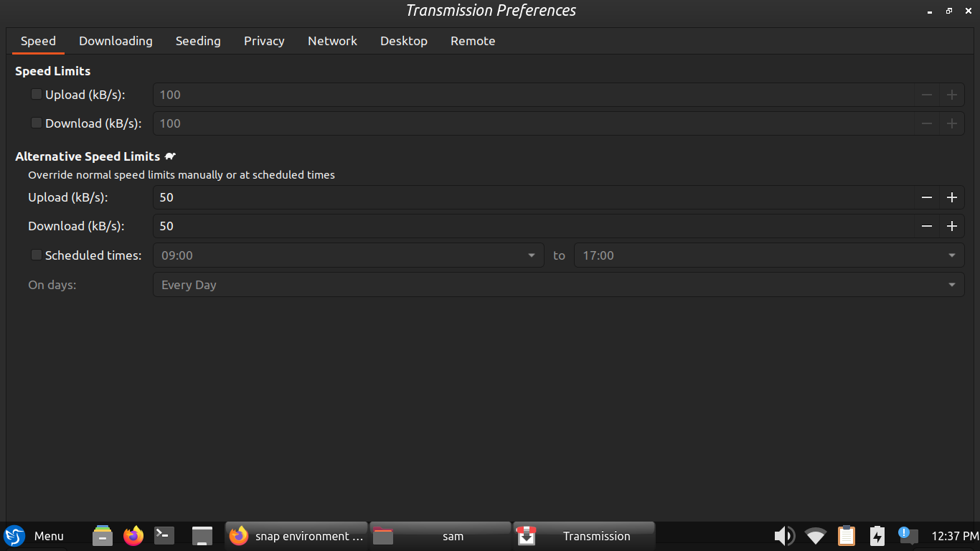The width and height of the screenshot is (980, 551).
Task: Click the volume icon in the system tray
Action: (784, 536)
